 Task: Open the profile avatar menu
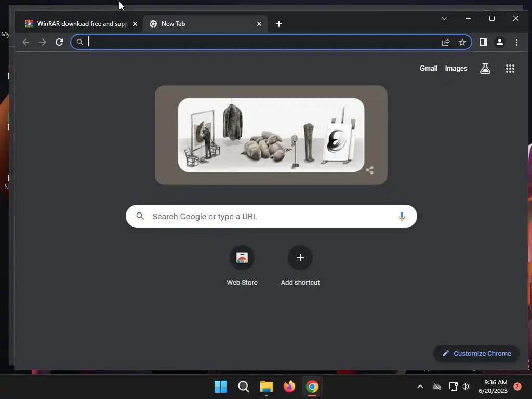(499, 42)
